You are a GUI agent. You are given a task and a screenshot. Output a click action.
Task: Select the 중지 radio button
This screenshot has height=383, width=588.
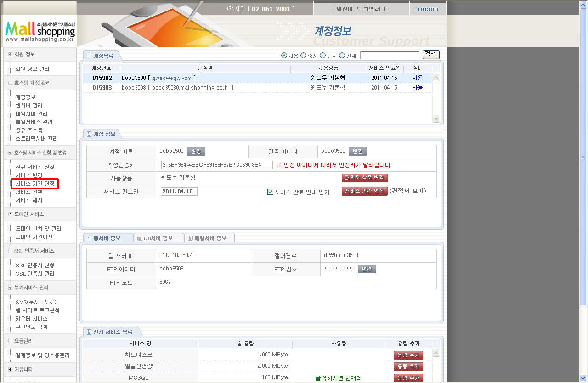click(303, 56)
